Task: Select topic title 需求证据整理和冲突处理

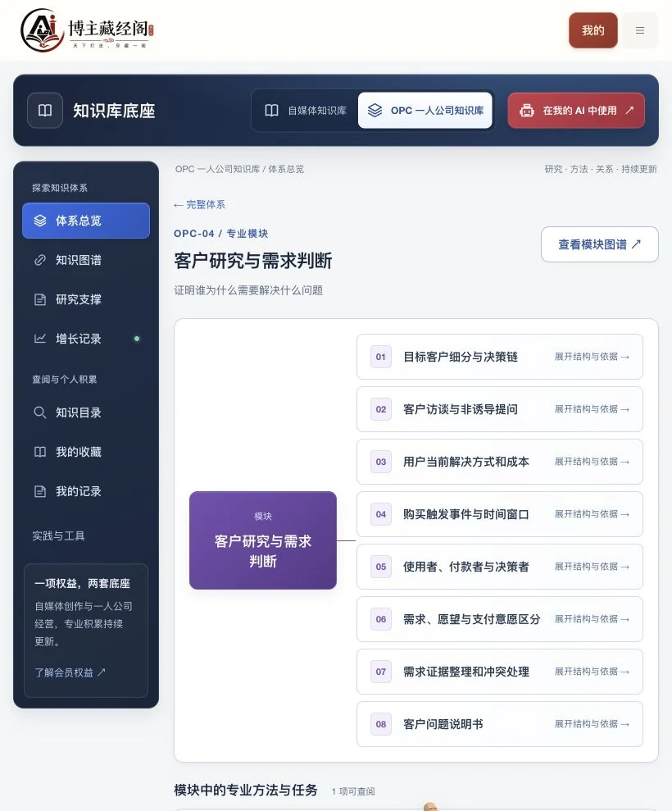Action: (465, 672)
